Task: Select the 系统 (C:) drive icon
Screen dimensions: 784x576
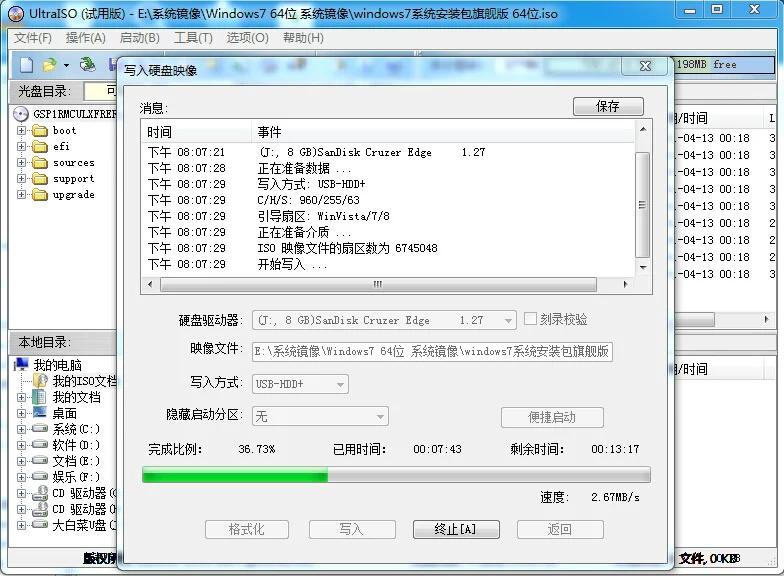Action: [40, 428]
